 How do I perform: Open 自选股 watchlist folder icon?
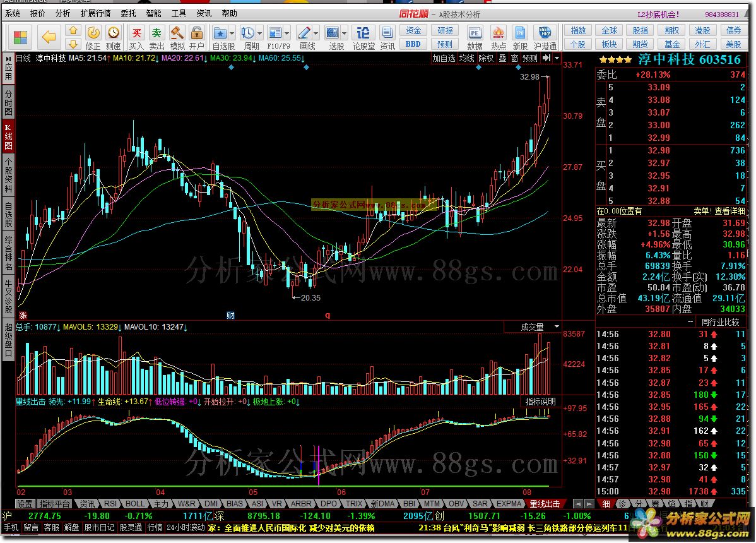coord(220,33)
